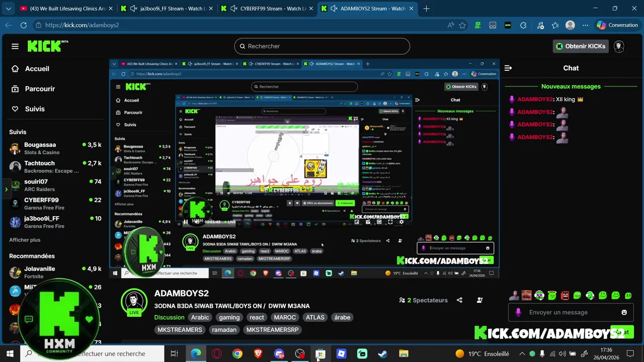The image size is (644, 362).
Task: Expand followed list with Afficher plus
Action: point(25,240)
